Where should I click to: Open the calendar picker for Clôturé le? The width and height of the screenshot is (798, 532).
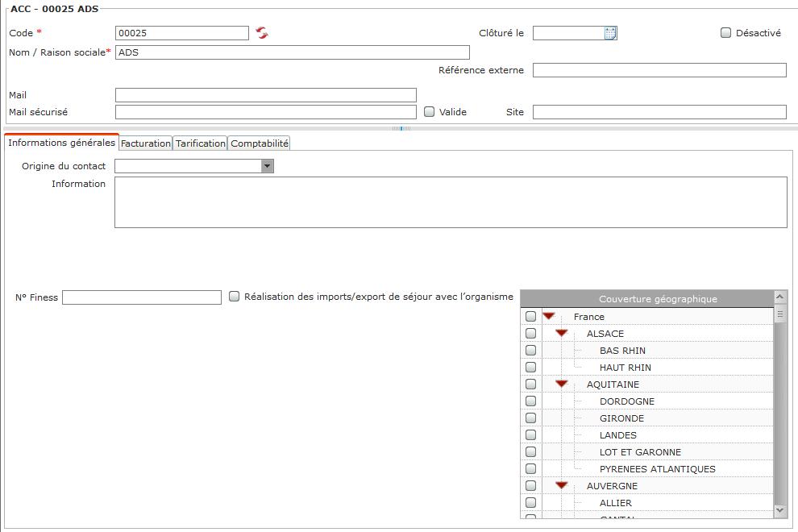pyautogui.click(x=610, y=33)
